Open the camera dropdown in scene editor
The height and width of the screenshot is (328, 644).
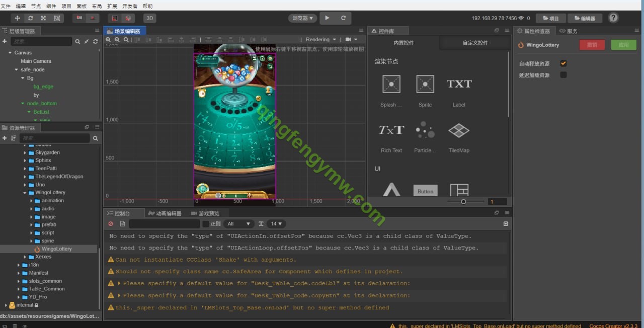coord(352,40)
